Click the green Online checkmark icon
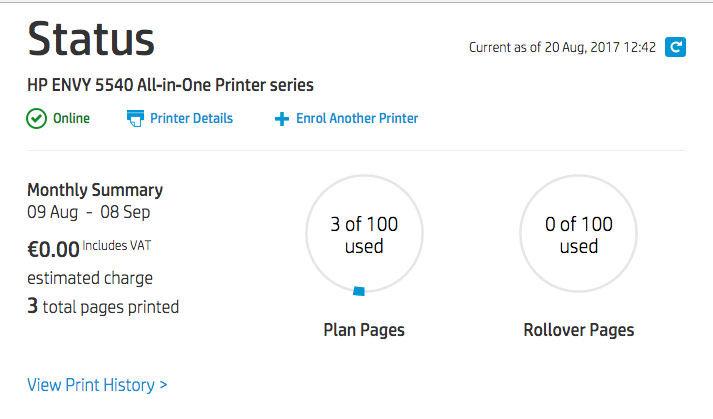 37,118
